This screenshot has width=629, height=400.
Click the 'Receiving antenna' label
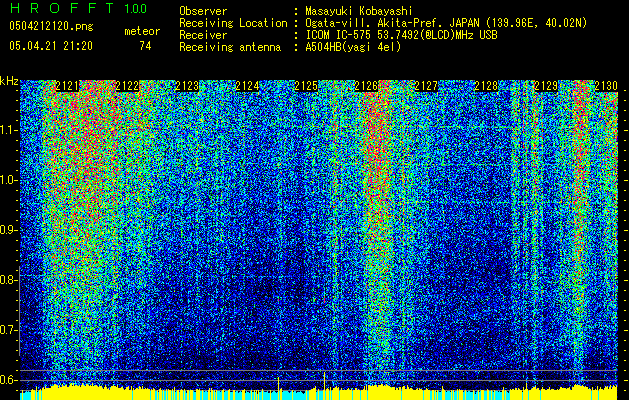[x=230, y=47]
